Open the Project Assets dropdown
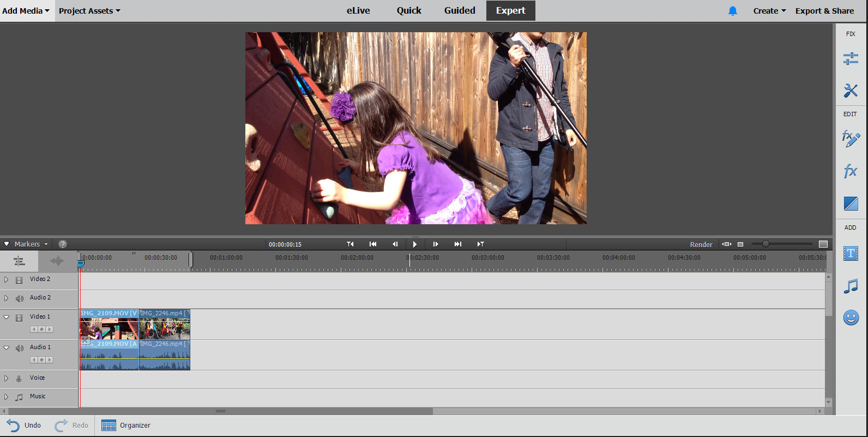 pos(89,11)
